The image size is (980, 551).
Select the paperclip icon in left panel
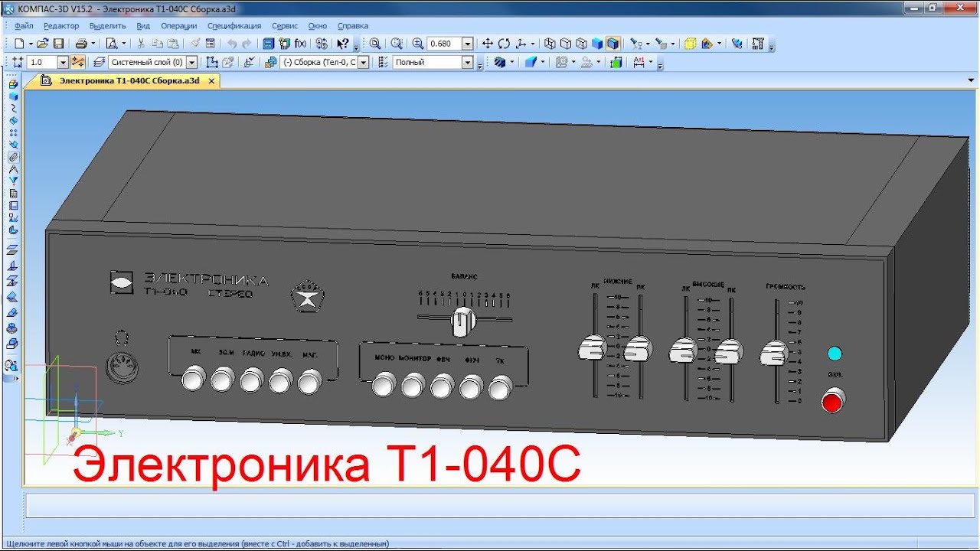pyautogui.click(x=13, y=156)
